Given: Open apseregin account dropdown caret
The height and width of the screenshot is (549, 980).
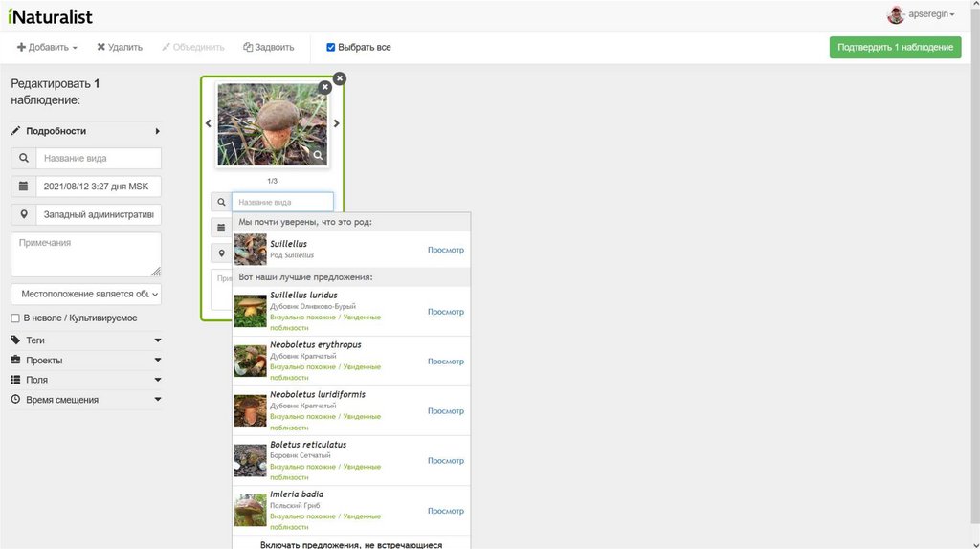Looking at the screenshot, I should pyautogui.click(x=952, y=15).
